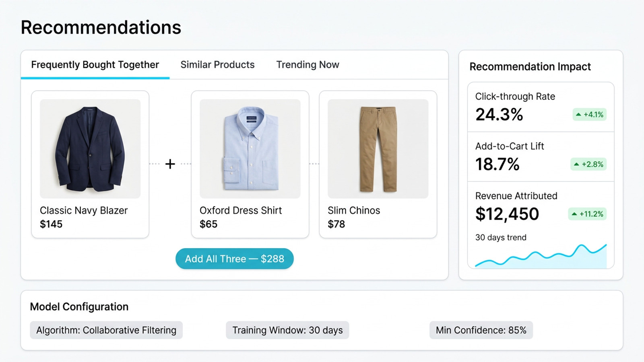This screenshot has width=644, height=362.
Task: Click the green +4.1% trend indicator
Action: point(588,115)
